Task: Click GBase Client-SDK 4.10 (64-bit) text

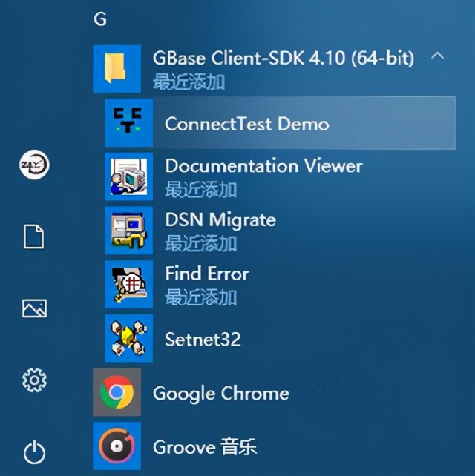Action: 284,58
